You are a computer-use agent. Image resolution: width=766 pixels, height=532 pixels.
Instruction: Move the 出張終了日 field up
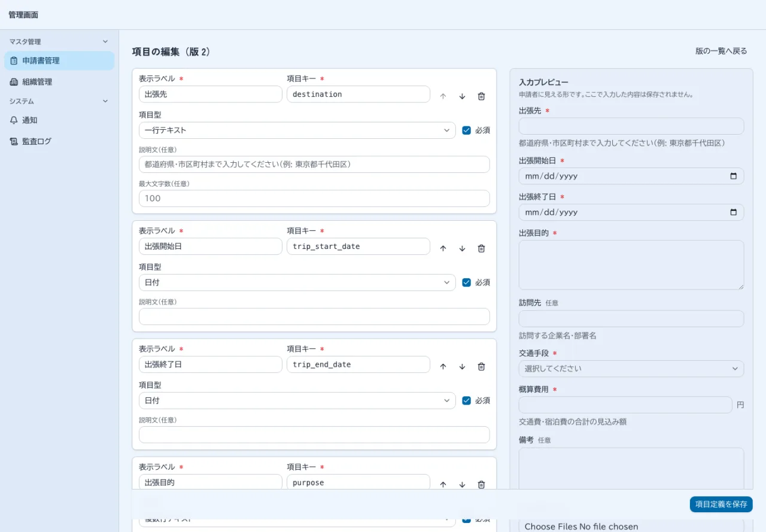coord(443,367)
